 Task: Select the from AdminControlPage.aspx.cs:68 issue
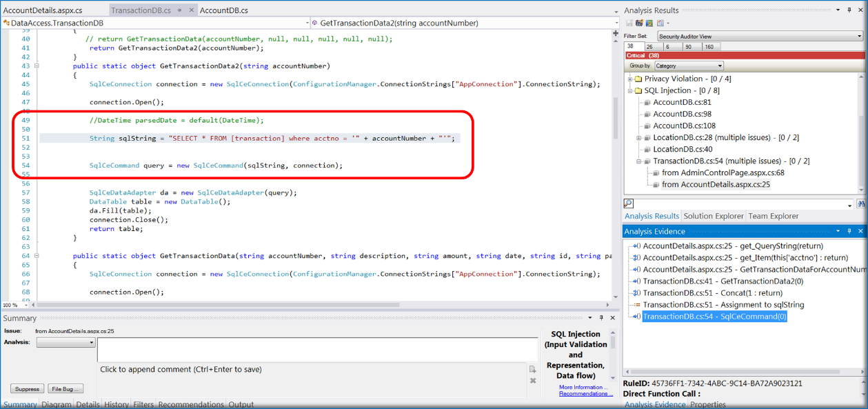pyautogui.click(x=723, y=172)
